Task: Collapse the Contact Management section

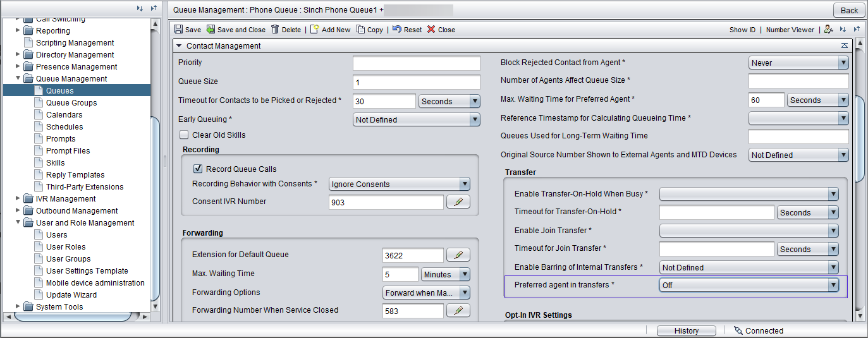Action: (179, 45)
